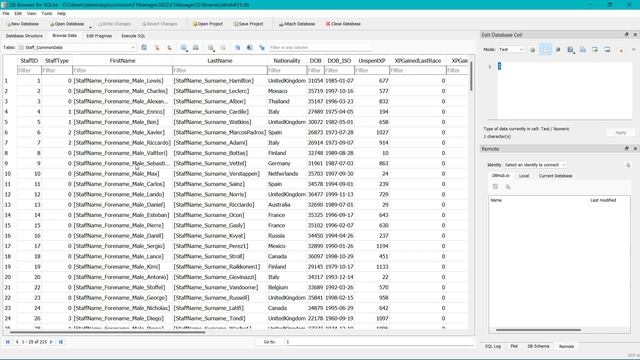The image size is (640, 360).
Task: Switch to Database Structure tab
Action: click(24, 36)
